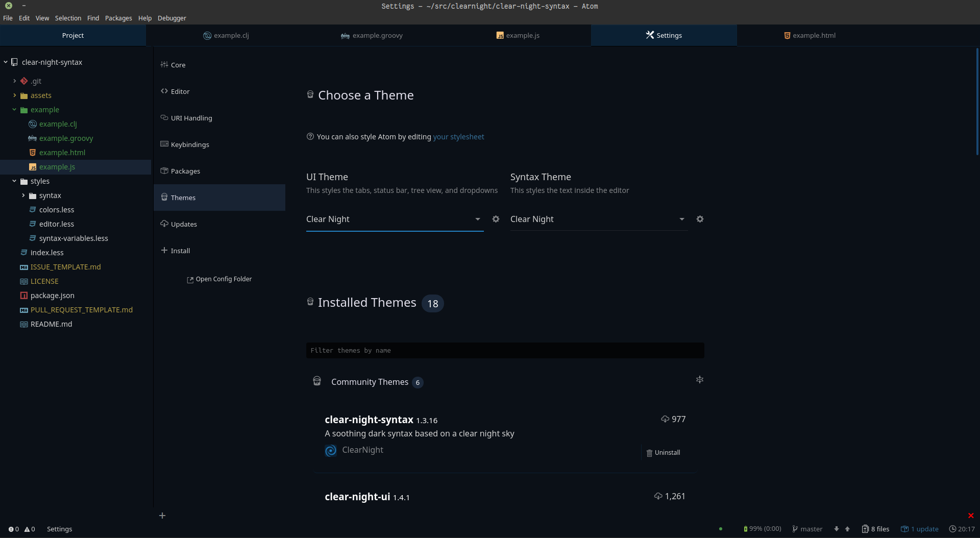Viewport: 980px width, 538px height.
Task: Open syntax theme settings gear
Action: coord(700,219)
